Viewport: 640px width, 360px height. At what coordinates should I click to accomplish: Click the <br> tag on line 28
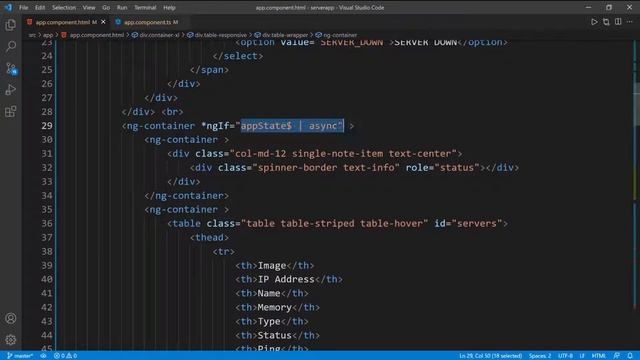172,111
